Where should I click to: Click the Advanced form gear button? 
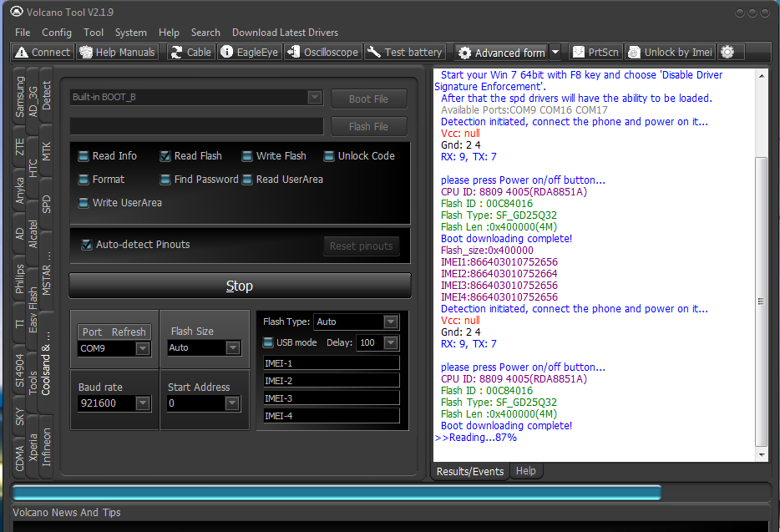[501, 53]
